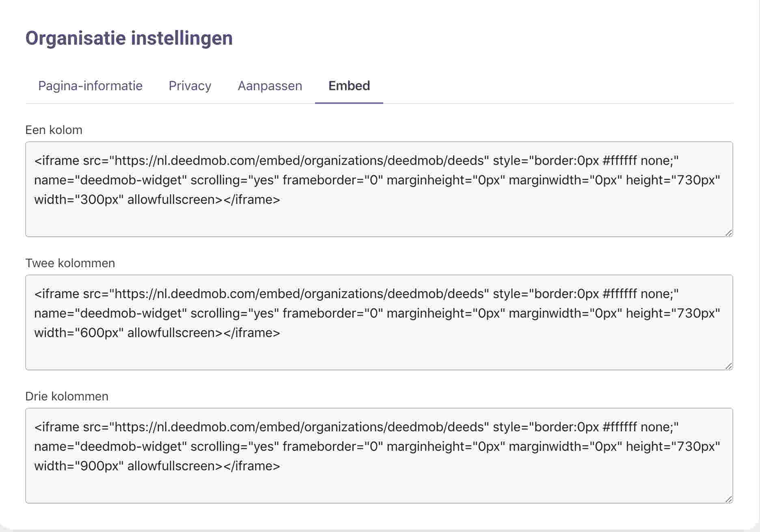Open the Pagina-informatie tab
Viewport: 760px width, 532px height.
(90, 86)
